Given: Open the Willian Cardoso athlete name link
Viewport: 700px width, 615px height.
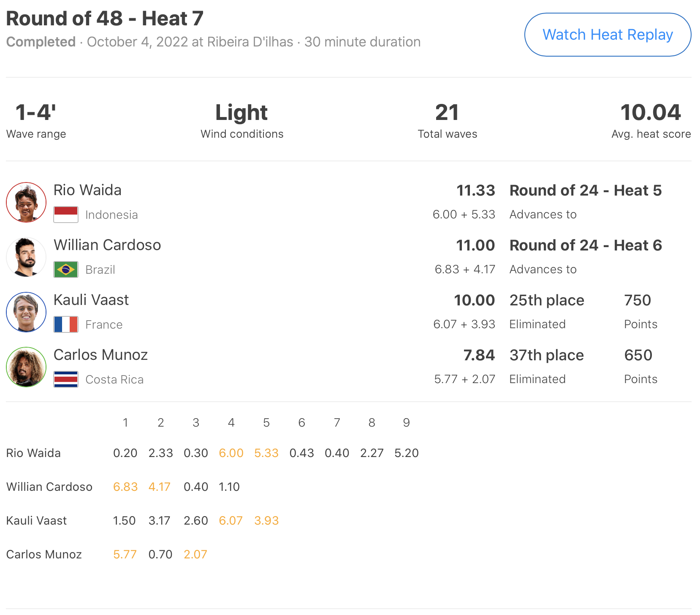Looking at the screenshot, I should click(107, 245).
